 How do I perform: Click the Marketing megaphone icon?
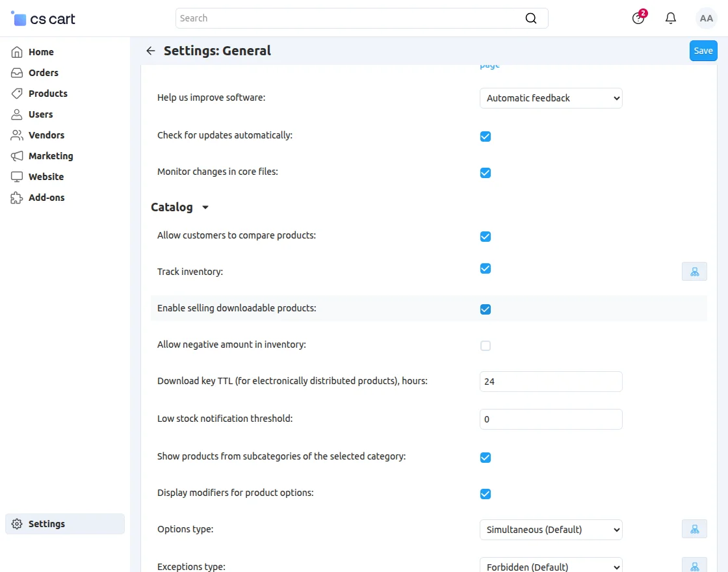pos(16,155)
